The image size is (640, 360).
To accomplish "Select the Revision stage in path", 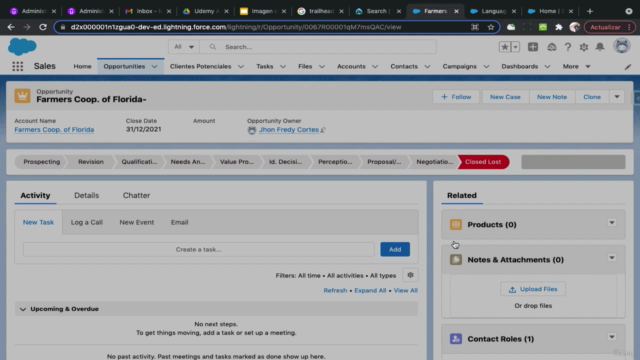I will tap(91, 162).
